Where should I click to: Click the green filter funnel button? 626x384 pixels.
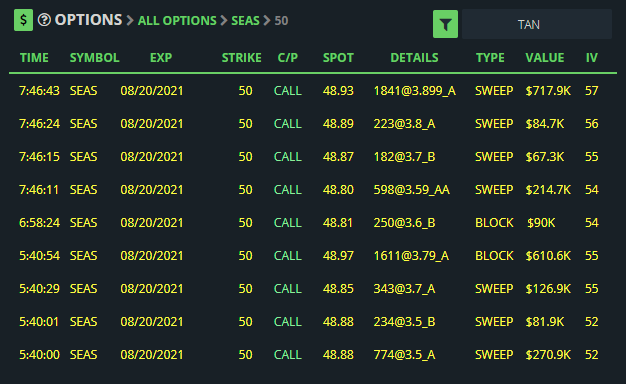(x=445, y=24)
